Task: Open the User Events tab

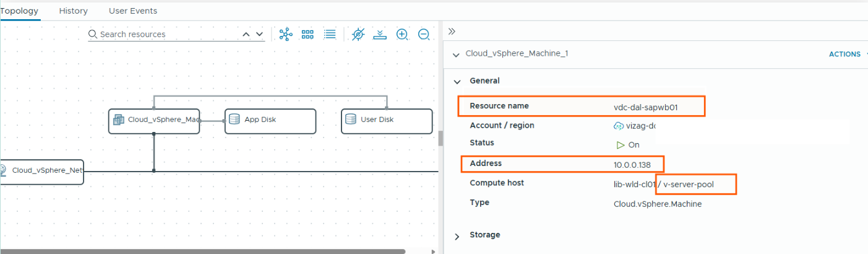Action: [133, 11]
